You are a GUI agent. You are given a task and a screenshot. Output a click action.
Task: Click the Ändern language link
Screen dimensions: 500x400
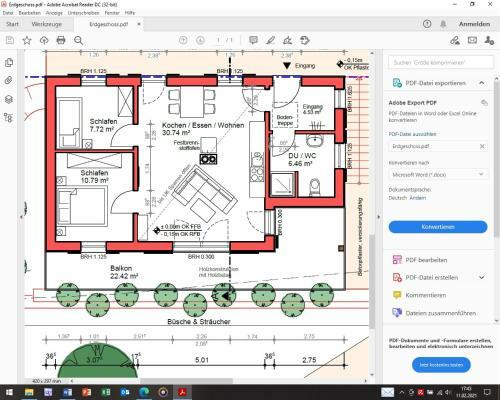pos(418,198)
